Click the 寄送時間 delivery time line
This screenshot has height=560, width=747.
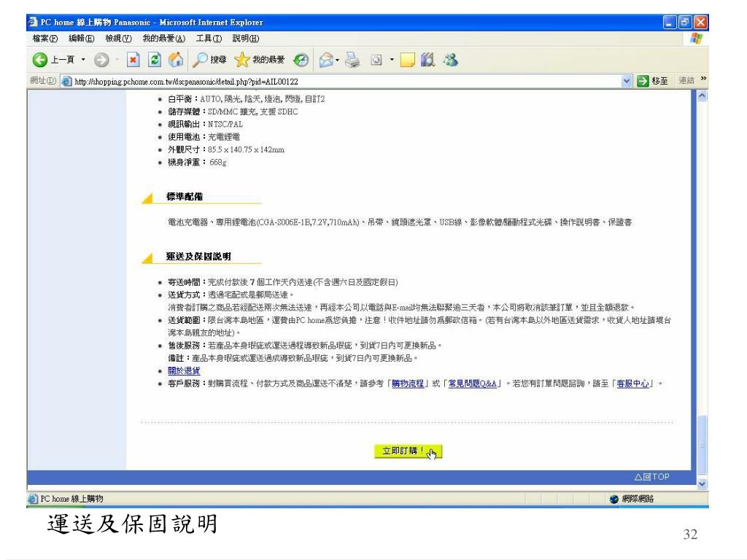282,282
